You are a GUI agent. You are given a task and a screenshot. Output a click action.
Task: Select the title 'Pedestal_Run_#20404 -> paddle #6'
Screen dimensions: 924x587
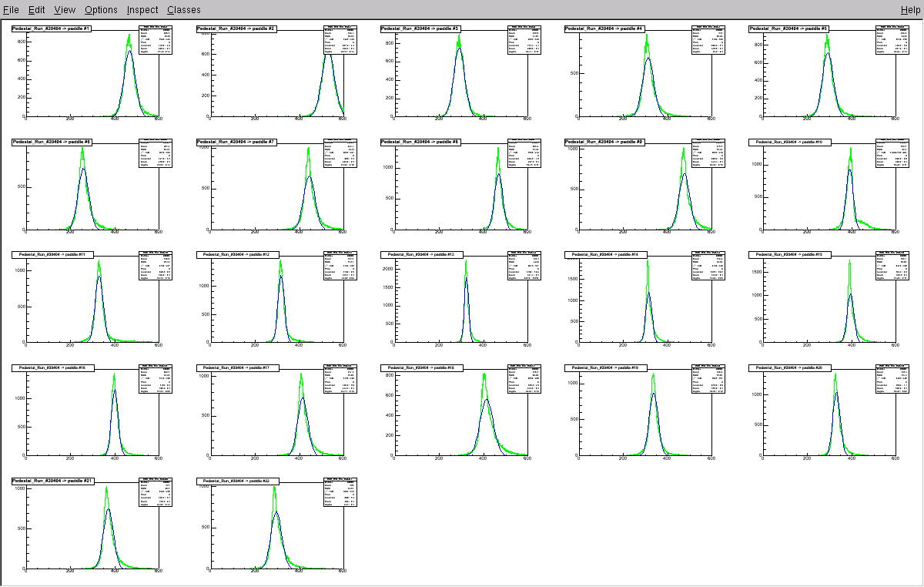(52, 143)
